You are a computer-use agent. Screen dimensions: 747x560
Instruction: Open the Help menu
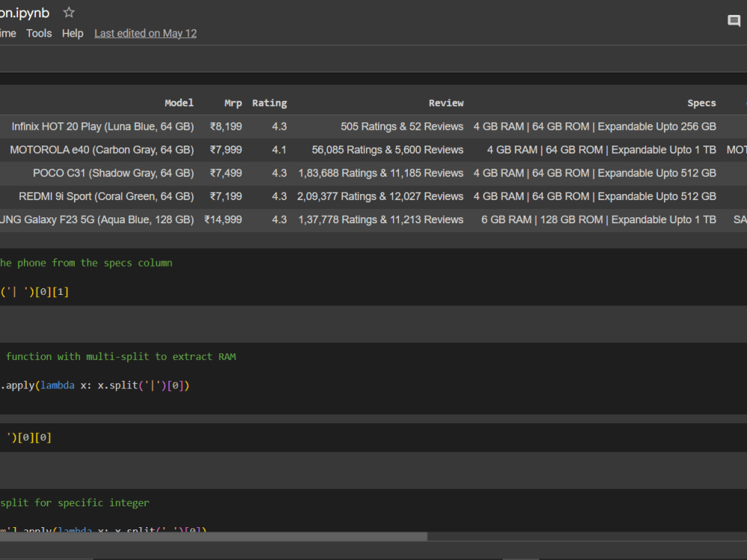(72, 33)
